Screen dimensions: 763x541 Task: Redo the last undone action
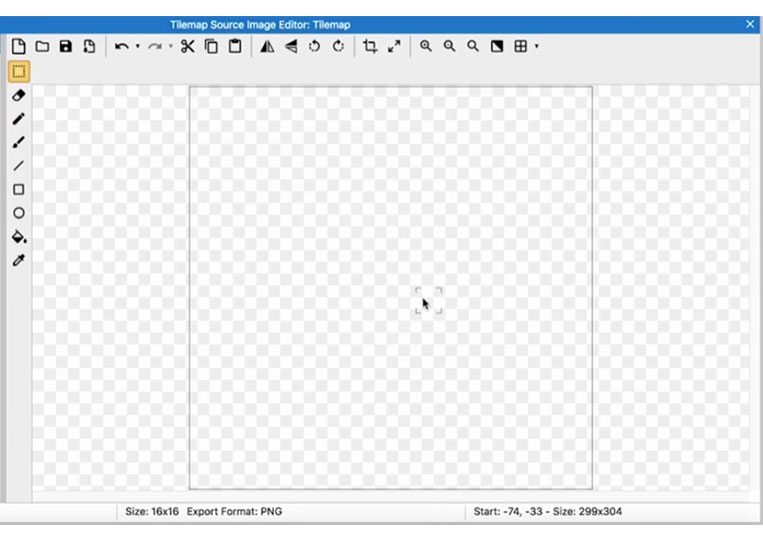click(x=155, y=47)
